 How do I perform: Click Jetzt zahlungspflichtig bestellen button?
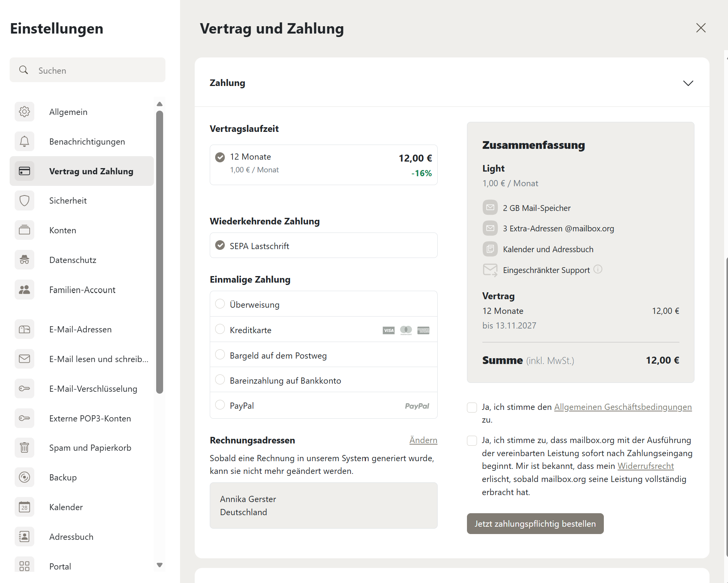(535, 524)
